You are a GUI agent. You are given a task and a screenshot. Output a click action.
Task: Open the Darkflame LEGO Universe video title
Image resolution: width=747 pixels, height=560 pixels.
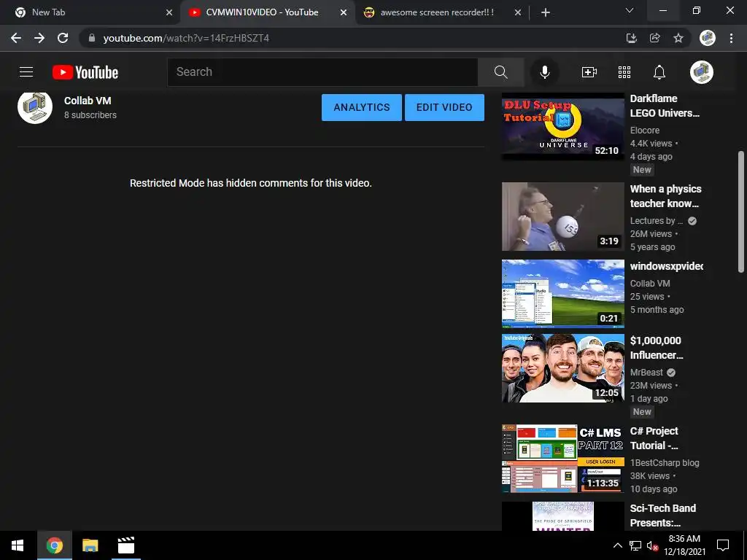coord(665,106)
